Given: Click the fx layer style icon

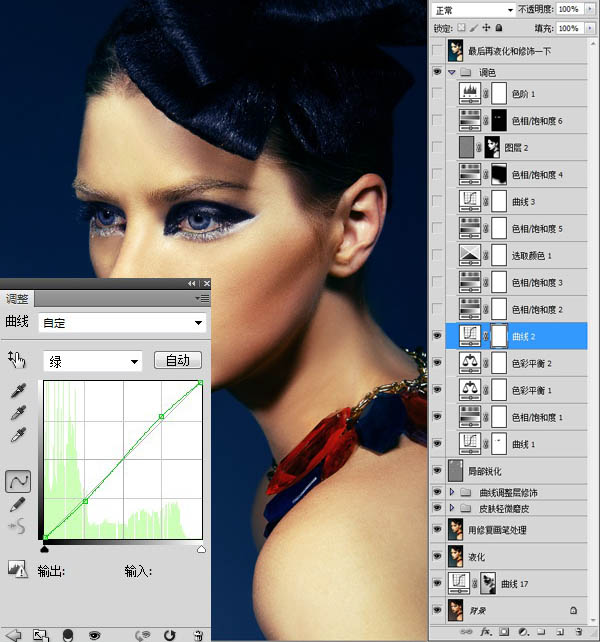Looking at the screenshot, I should tap(485, 632).
